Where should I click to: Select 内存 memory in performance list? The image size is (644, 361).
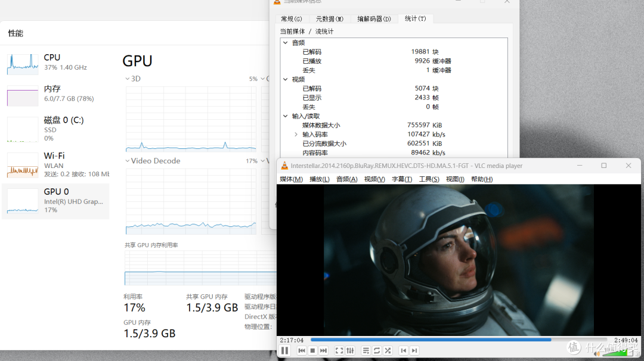coord(55,94)
